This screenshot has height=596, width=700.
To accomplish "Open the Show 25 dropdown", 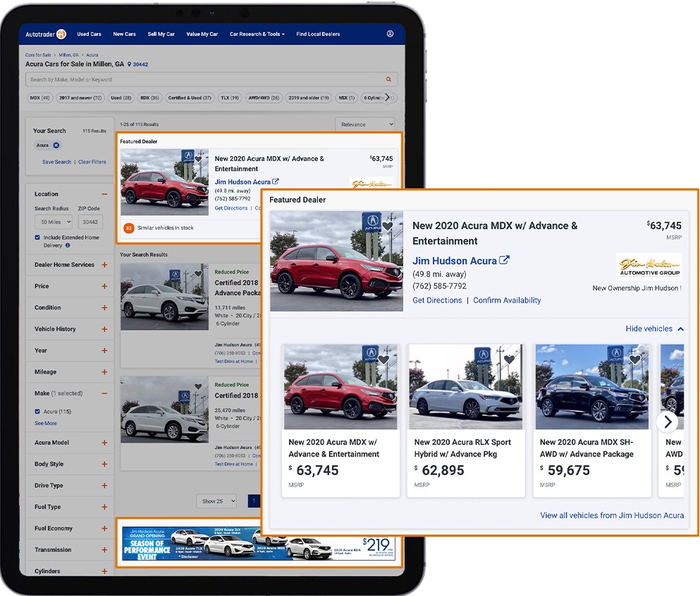I will tap(216, 501).
